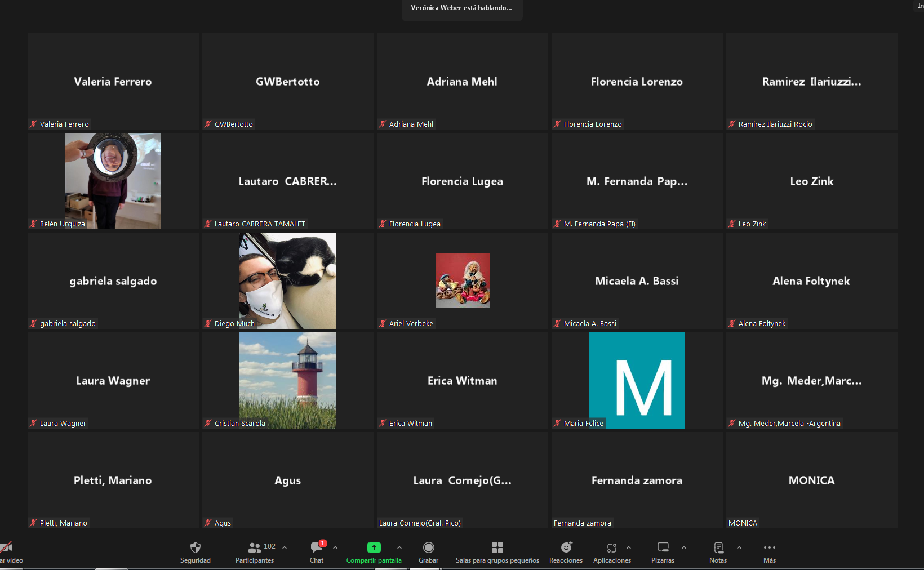Toggle the video camera on
The image size is (924, 570).
(x=6, y=547)
